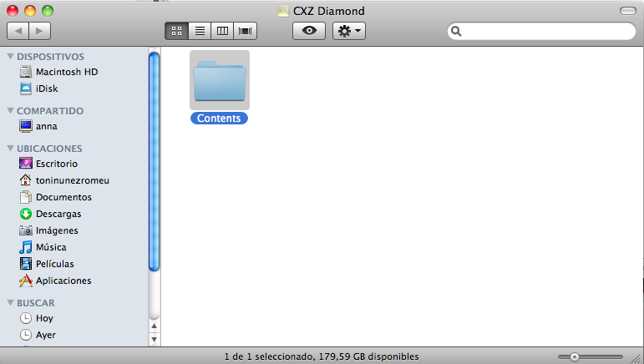Open Escritorio icon in sidebar
The width and height of the screenshot is (644, 364).
26,164
